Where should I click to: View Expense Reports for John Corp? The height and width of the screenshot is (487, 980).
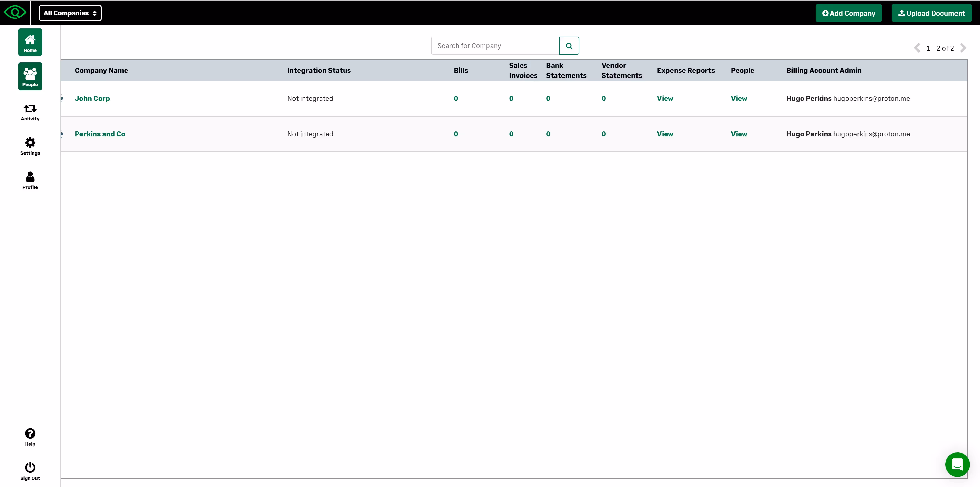665,98
